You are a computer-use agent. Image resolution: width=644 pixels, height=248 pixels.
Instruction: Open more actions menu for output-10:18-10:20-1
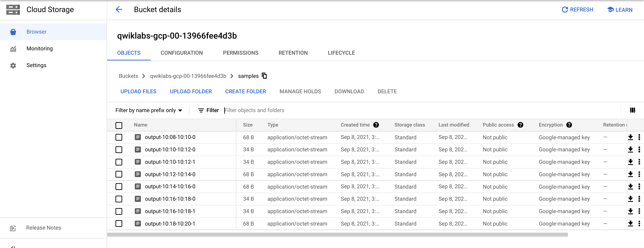(x=639, y=224)
